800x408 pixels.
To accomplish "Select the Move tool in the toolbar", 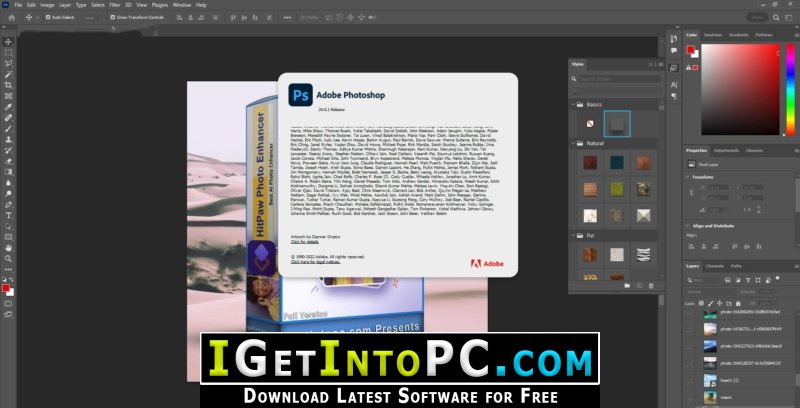I will click(8, 41).
